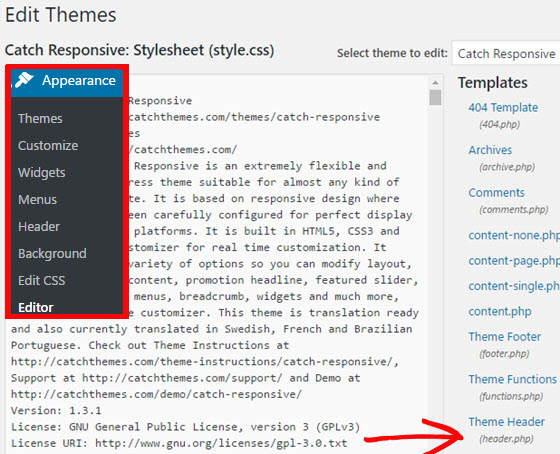Screen dimensions: 560x454
Task: Click the scrollbar up arrow in editor
Action: click(x=435, y=83)
